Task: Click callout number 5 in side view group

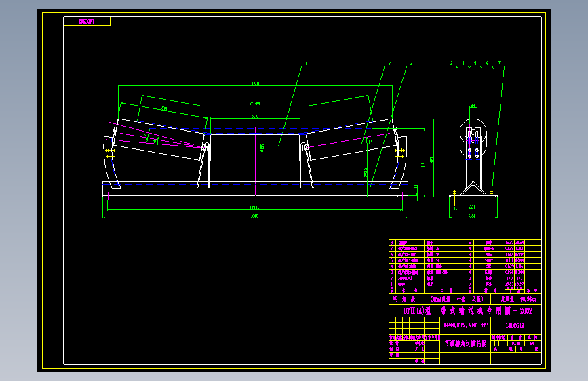Action: [x=475, y=63]
